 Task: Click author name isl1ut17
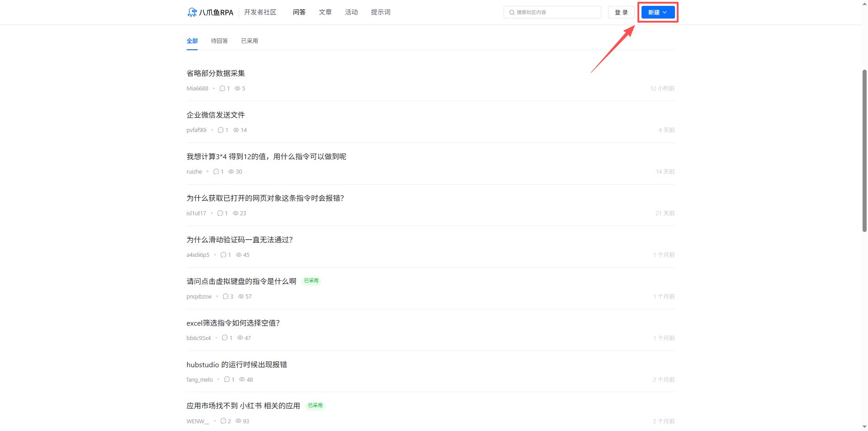tap(196, 213)
